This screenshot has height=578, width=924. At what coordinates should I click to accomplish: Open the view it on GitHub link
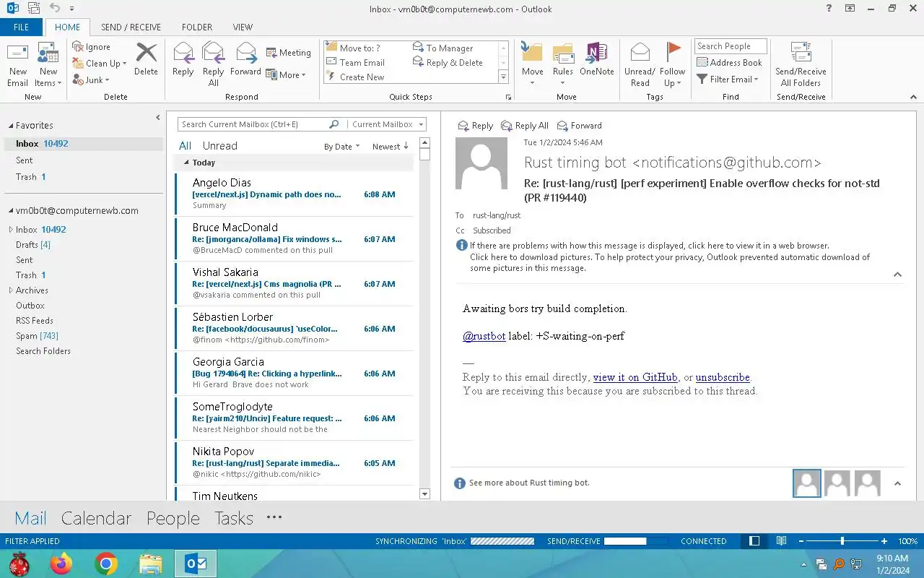[635, 377]
